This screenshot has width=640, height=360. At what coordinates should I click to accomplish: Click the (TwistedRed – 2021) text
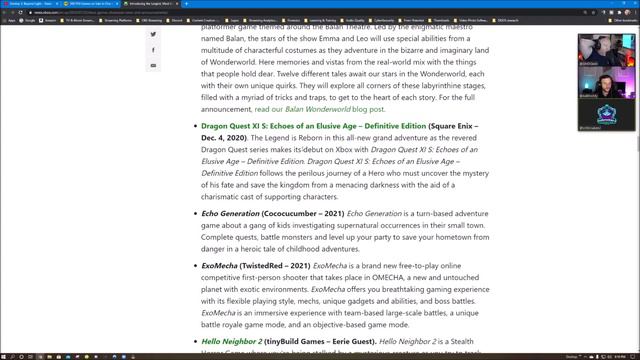[275, 266]
